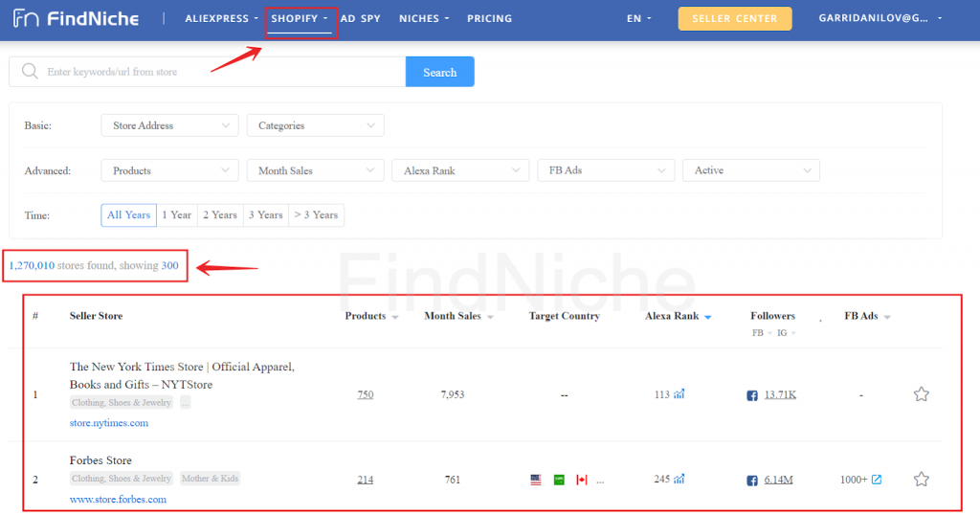Open the Active filter dropdown
The width and height of the screenshot is (980, 515).
[751, 170]
